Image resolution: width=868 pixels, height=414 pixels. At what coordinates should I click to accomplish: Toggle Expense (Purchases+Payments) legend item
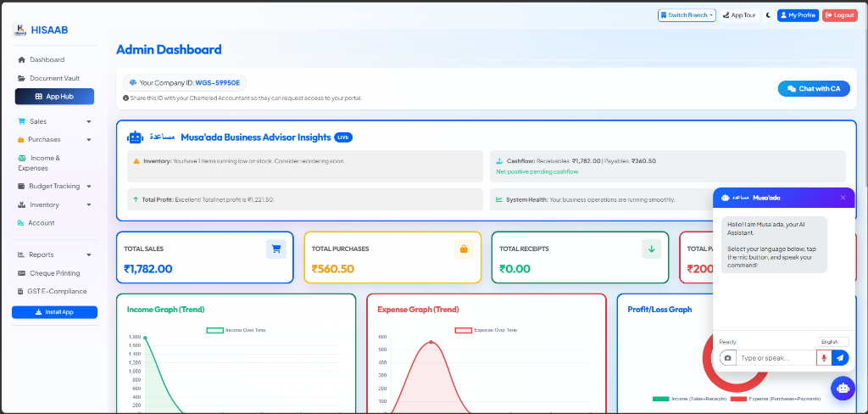[x=776, y=399]
